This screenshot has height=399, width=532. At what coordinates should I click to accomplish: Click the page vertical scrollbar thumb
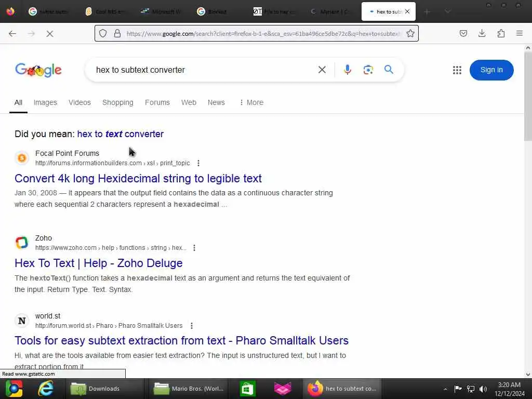coord(528,97)
